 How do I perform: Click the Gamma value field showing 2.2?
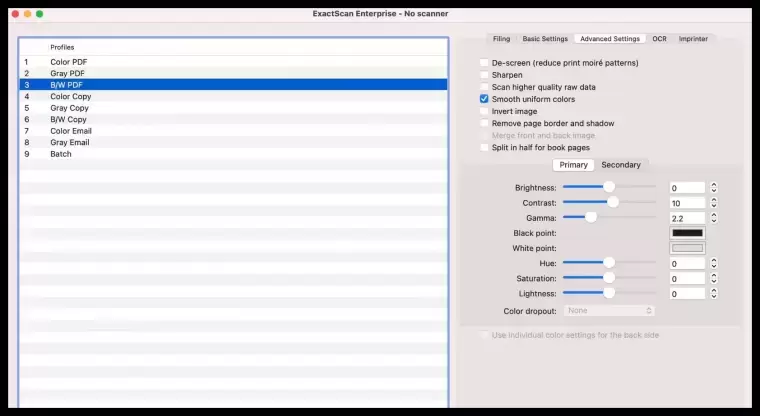[687, 218]
